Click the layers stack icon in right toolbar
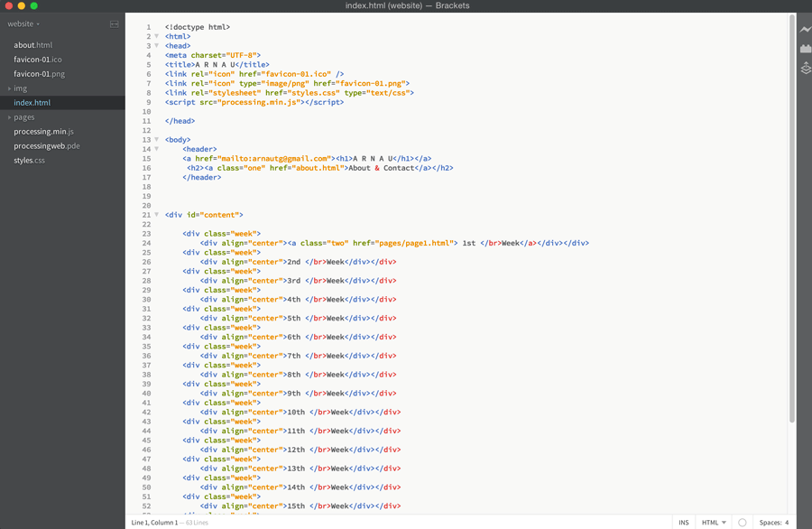Screen dimensions: 812x529 click(x=806, y=68)
